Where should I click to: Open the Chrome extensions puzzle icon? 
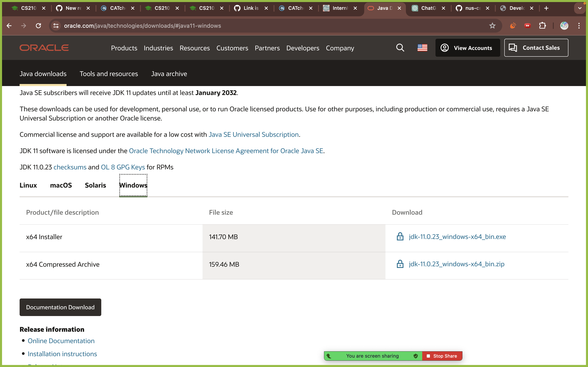(542, 26)
